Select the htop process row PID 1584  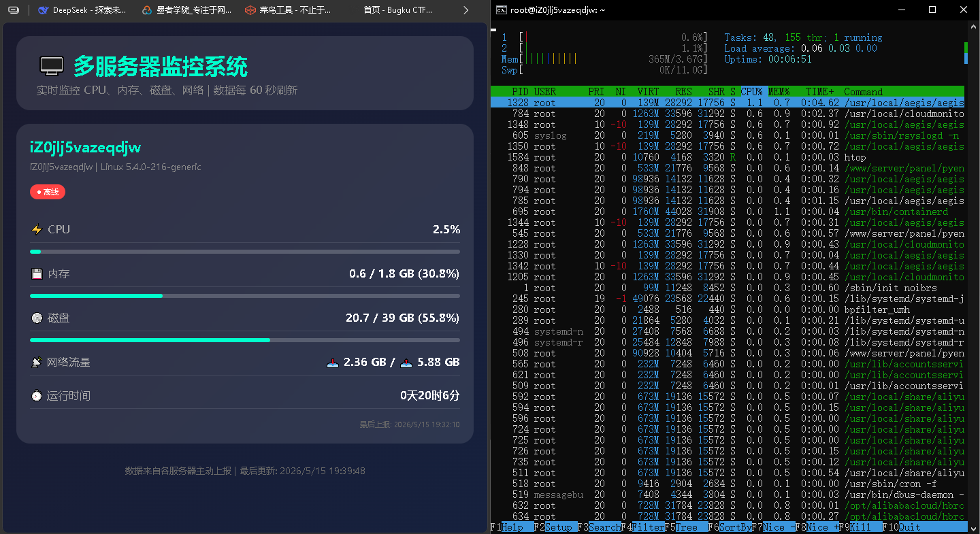point(728,157)
